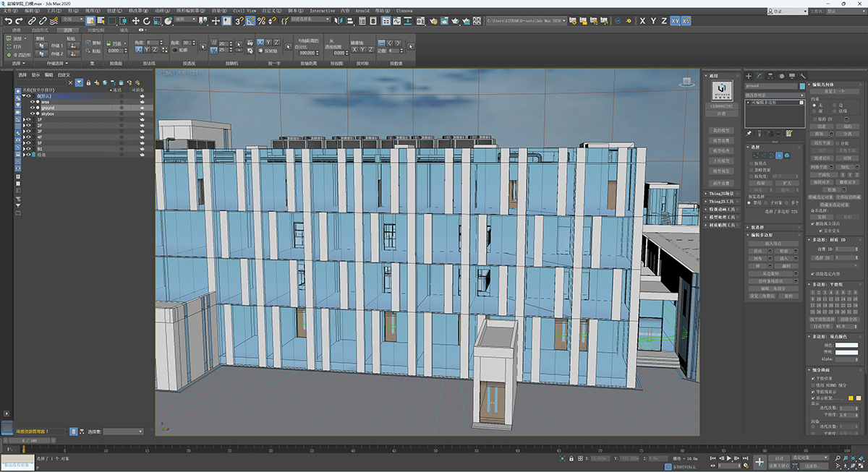Switch to Vertex sub-object mode
Screen dimensions: 868x472
click(x=757, y=155)
